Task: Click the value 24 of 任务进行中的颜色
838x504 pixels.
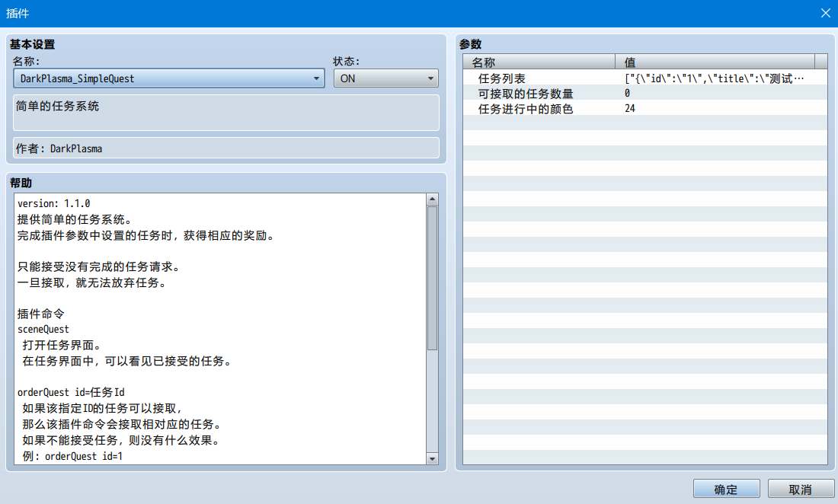Action: pos(629,108)
